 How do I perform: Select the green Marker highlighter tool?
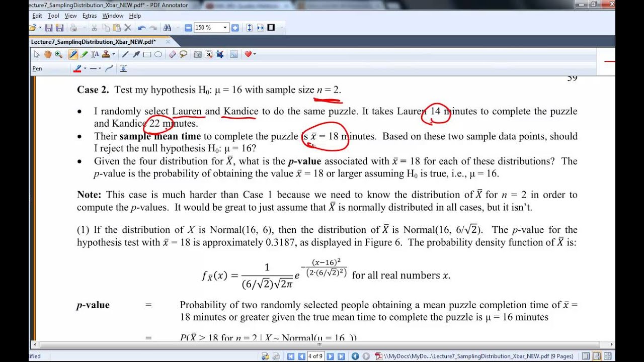coord(84,54)
